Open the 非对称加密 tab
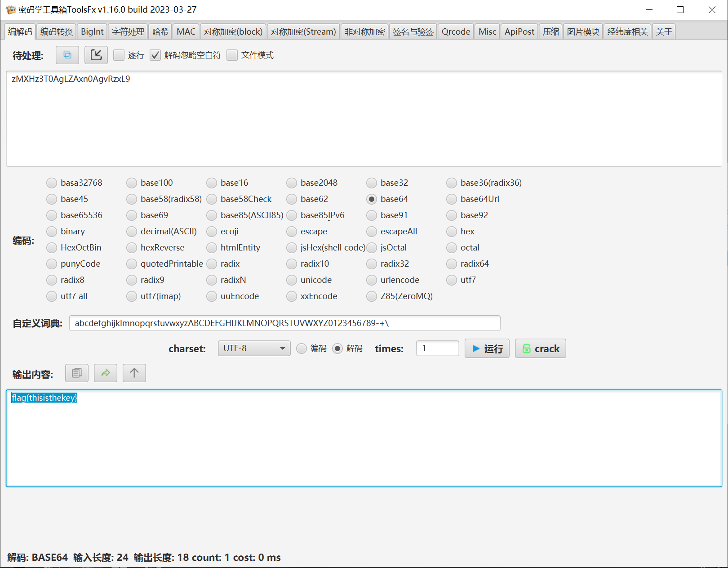Screen dimensions: 728x568 click(365, 31)
